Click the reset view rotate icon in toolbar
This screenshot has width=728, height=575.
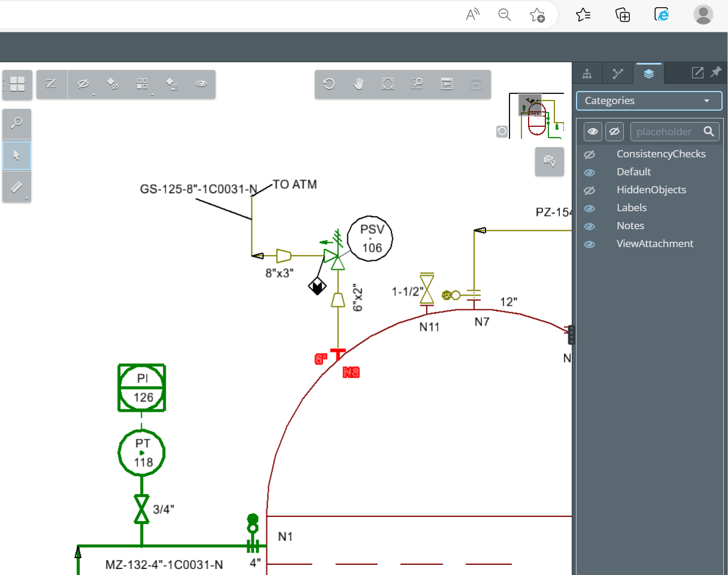pos(329,84)
